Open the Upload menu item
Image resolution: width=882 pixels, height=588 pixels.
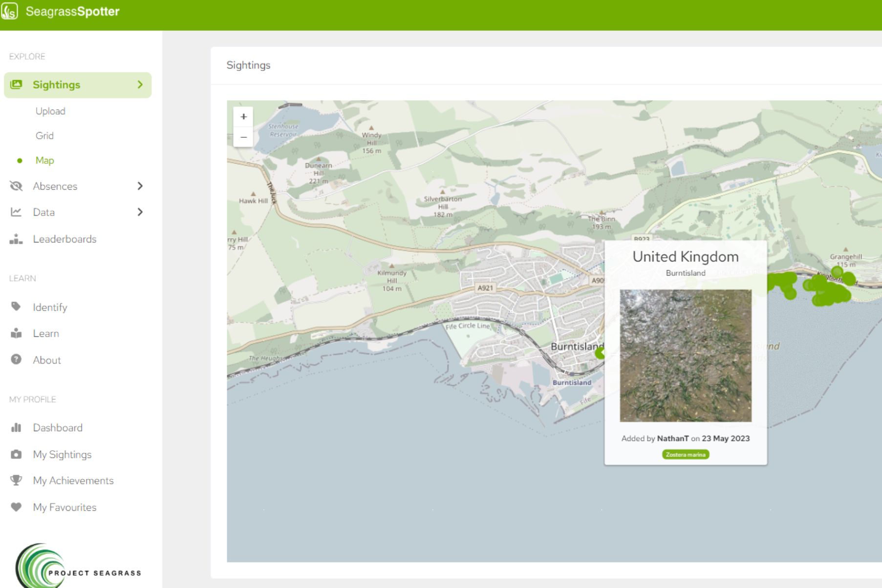pos(51,111)
